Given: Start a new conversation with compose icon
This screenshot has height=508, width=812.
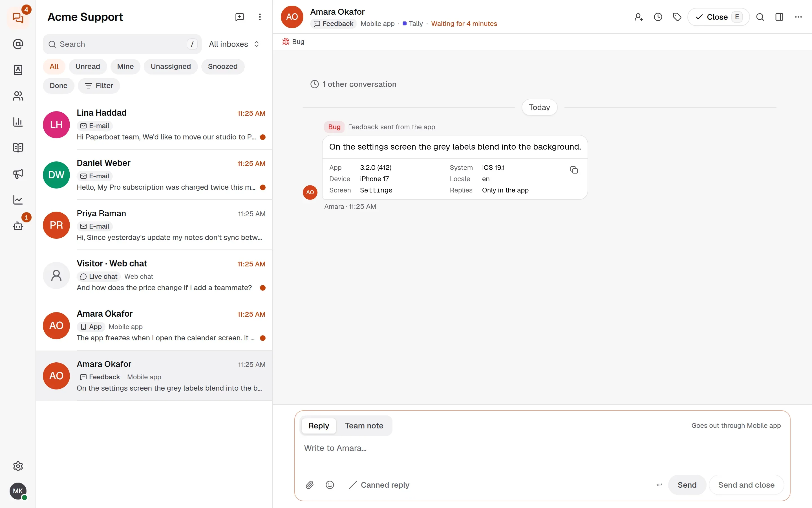Looking at the screenshot, I should [240, 17].
